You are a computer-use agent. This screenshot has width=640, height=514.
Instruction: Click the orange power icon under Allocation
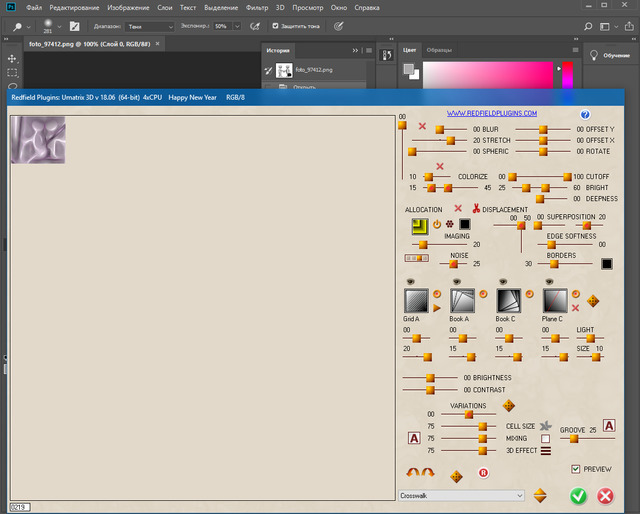click(436, 224)
